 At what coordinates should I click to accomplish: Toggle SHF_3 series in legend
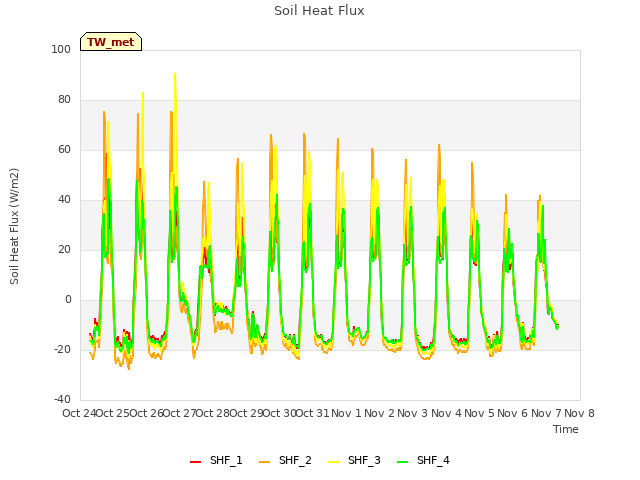354,460
